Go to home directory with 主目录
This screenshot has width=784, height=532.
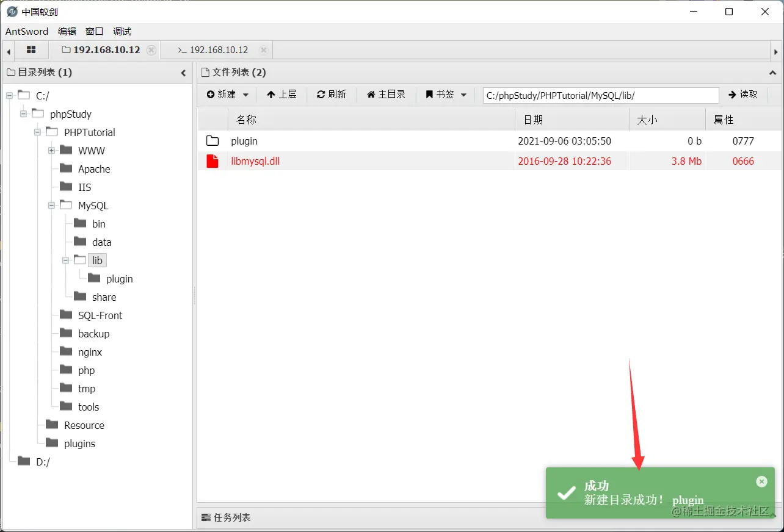[x=386, y=95]
